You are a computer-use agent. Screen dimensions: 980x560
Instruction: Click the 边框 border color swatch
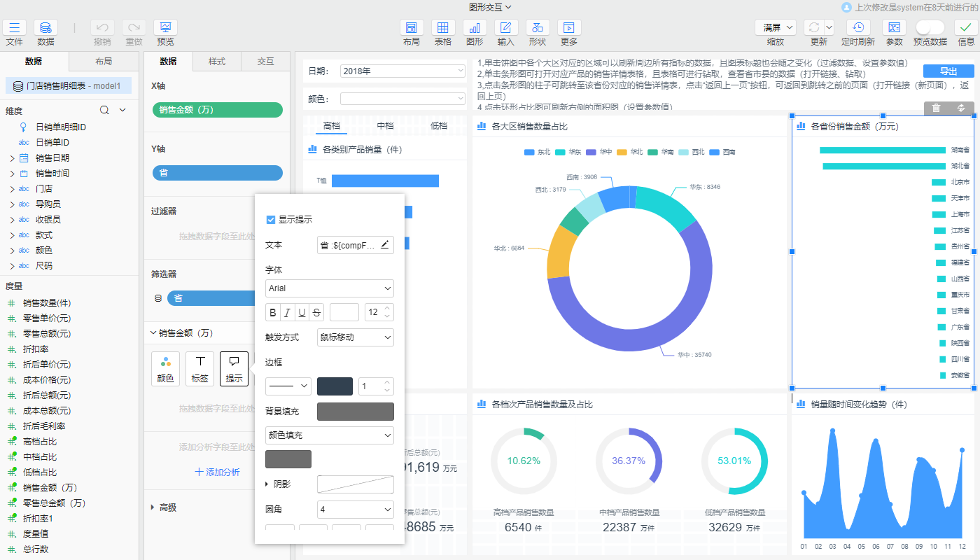[335, 386]
